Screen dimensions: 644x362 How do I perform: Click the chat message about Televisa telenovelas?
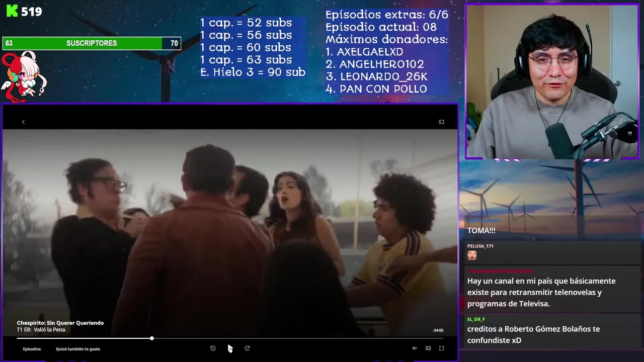[x=541, y=292]
